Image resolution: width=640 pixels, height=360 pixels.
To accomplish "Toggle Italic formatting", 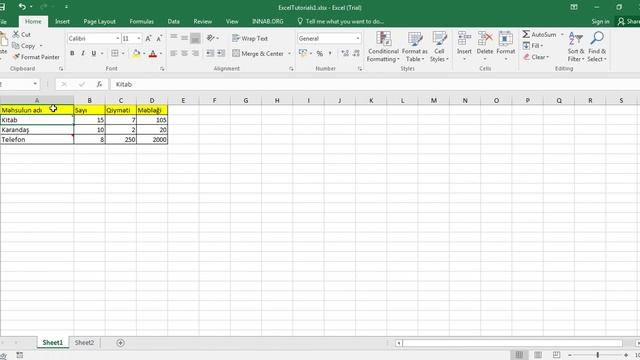I will 83,53.
